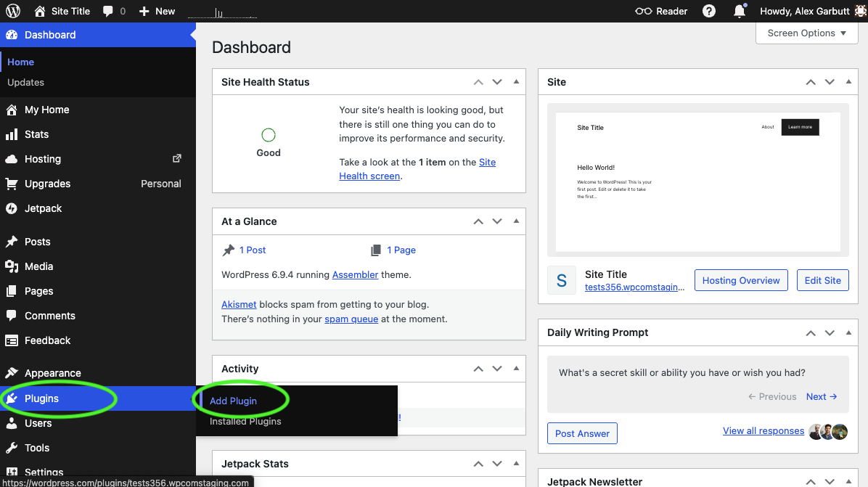Open the 1 Page link
Viewport: 868px width, 487px height.
(401, 250)
